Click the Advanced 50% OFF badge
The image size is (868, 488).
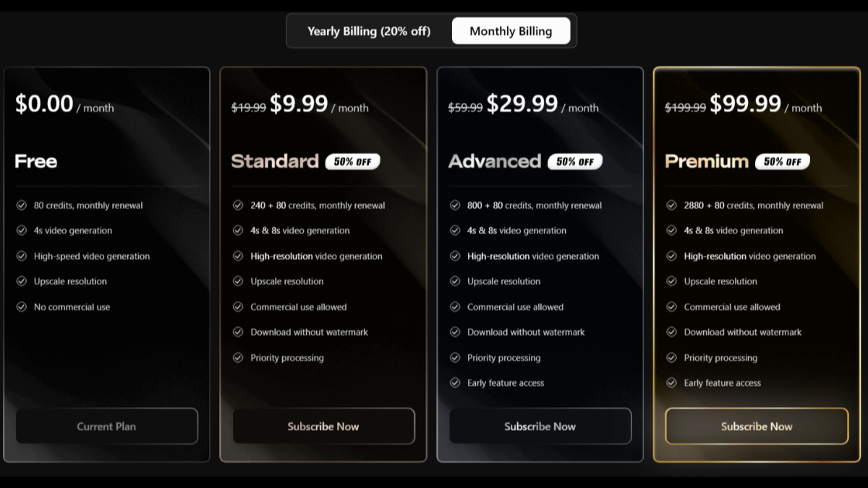point(575,162)
